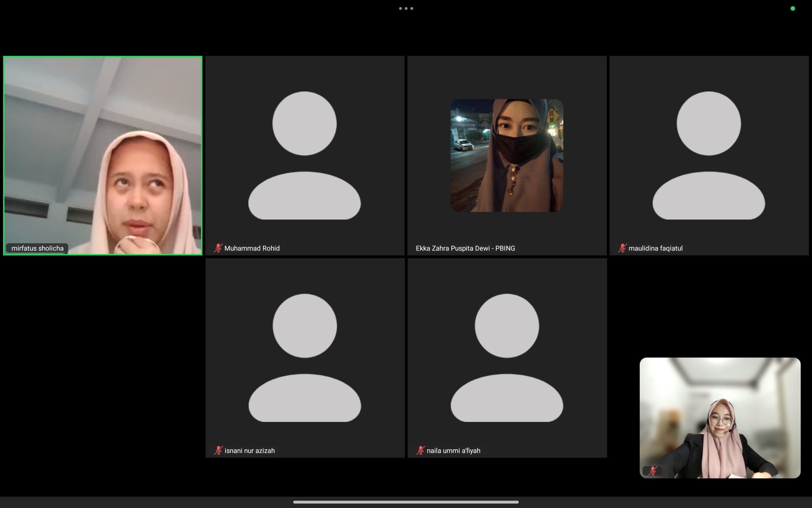Open Ekka Zahra Puspita Dewi's profile photo
Image resolution: width=812 pixels, height=508 pixels.
[507, 155]
